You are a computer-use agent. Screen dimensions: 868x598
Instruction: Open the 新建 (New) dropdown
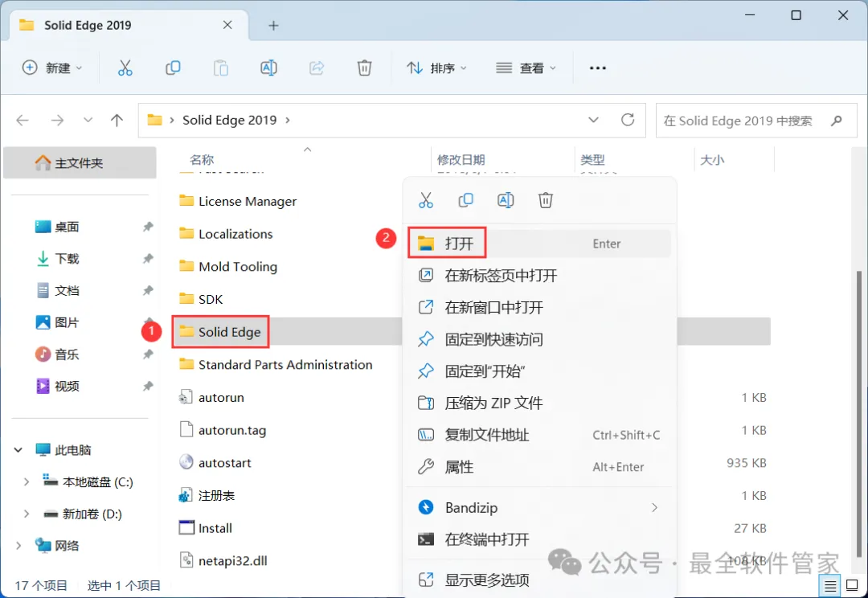tap(52, 68)
